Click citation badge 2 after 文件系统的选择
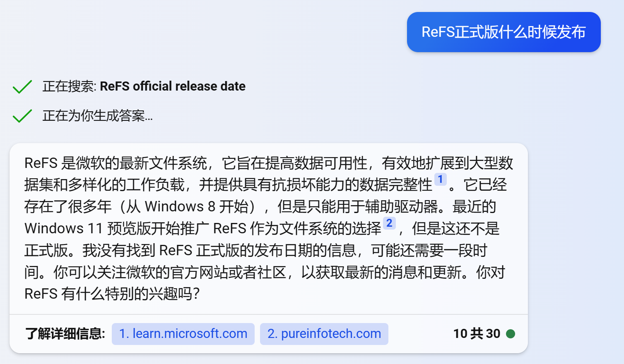This screenshot has height=364, width=624. coord(388,223)
